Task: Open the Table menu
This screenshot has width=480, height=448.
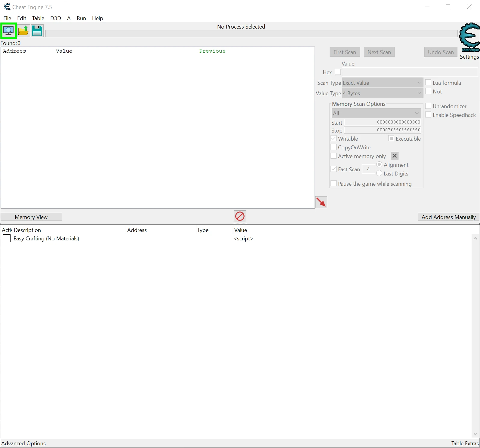Action: coord(38,18)
